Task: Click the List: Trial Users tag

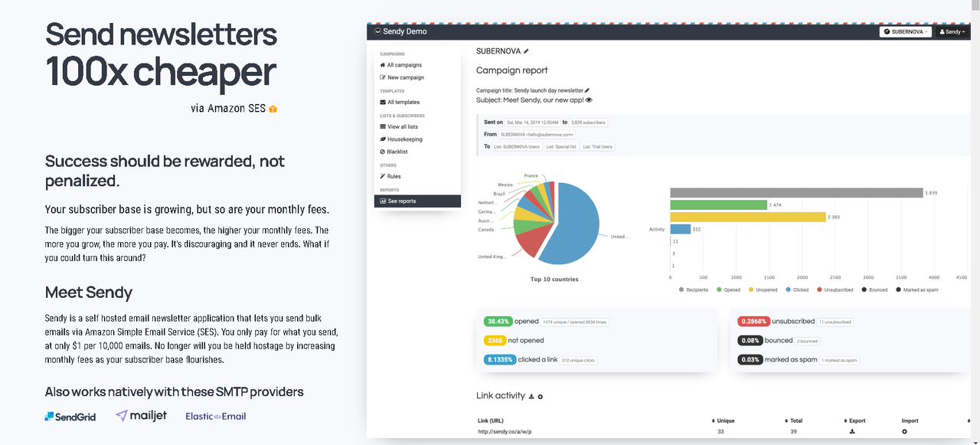Action: pyautogui.click(x=597, y=146)
